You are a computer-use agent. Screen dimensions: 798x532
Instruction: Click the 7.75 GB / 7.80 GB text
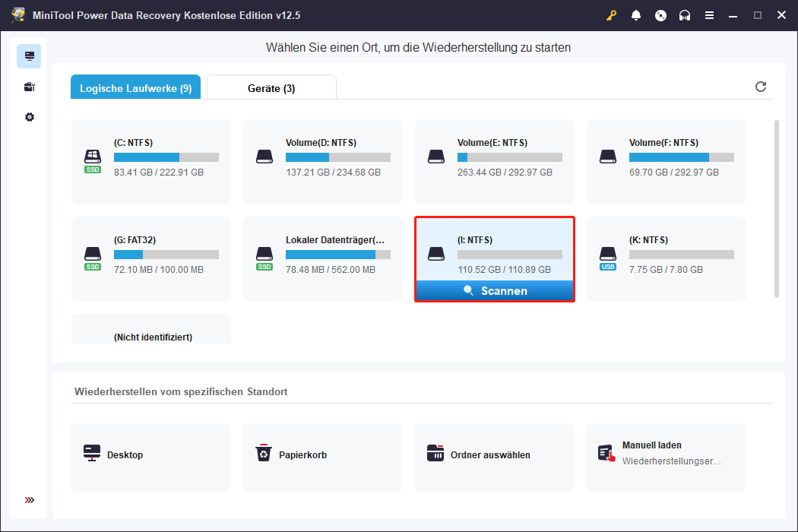tap(666, 269)
